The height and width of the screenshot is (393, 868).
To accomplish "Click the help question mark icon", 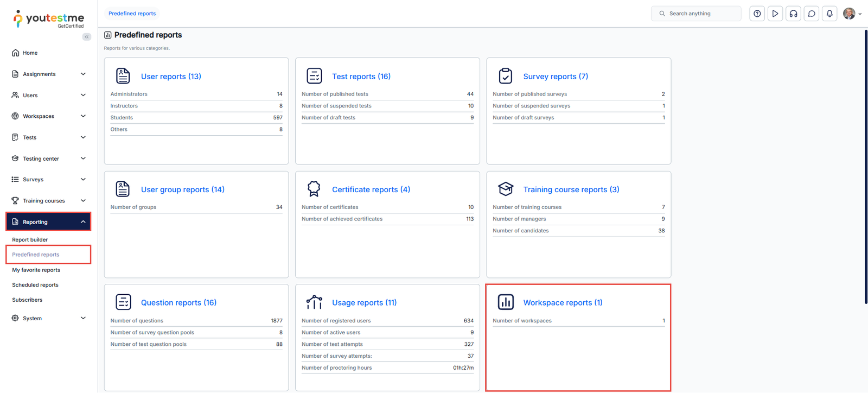I will point(757,14).
